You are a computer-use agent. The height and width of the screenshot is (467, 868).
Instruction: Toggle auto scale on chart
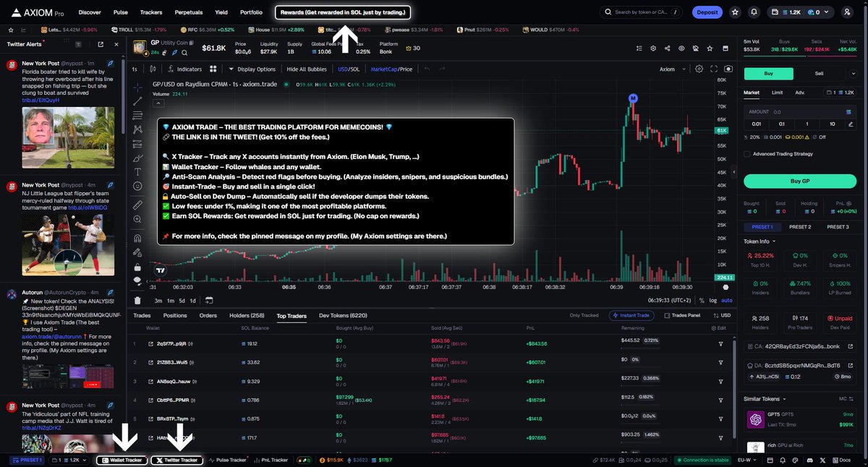tap(727, 300)
